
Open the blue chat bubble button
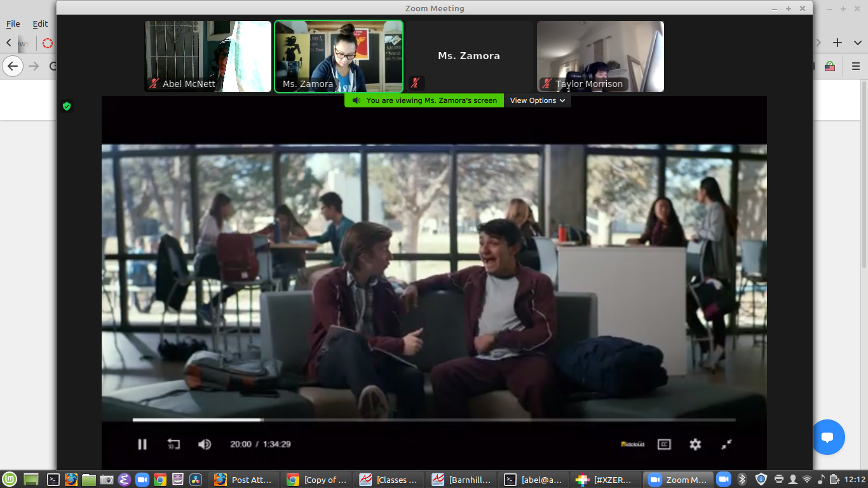[827, 437]
